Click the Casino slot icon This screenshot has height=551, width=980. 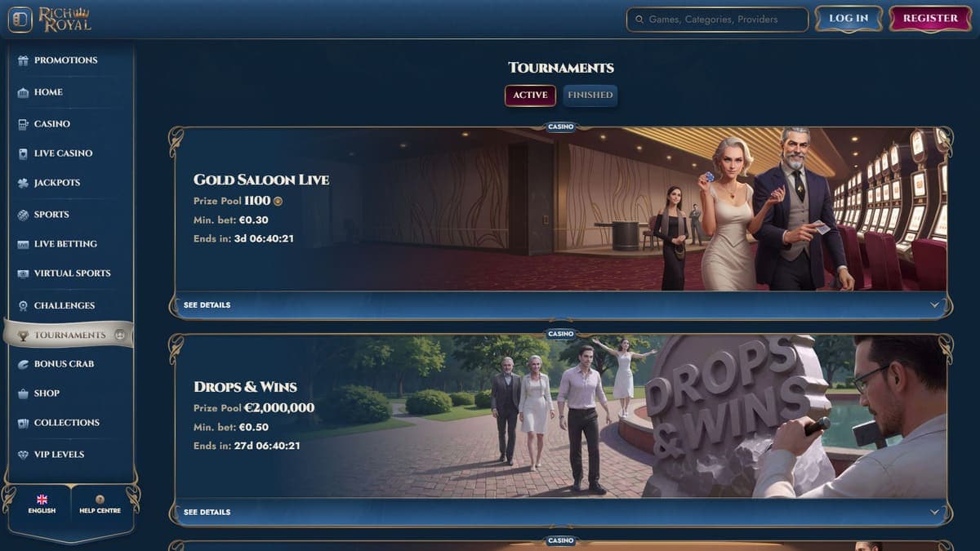[x=23, y=124]
